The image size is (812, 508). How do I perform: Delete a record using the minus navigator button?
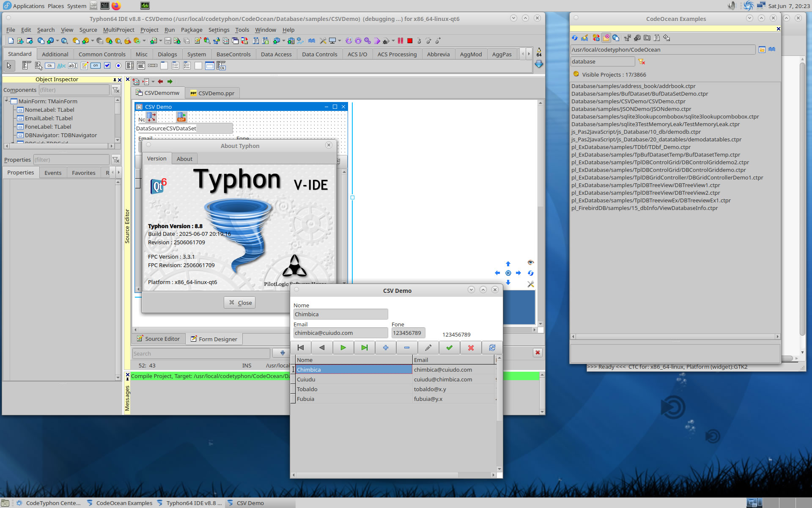407,348
